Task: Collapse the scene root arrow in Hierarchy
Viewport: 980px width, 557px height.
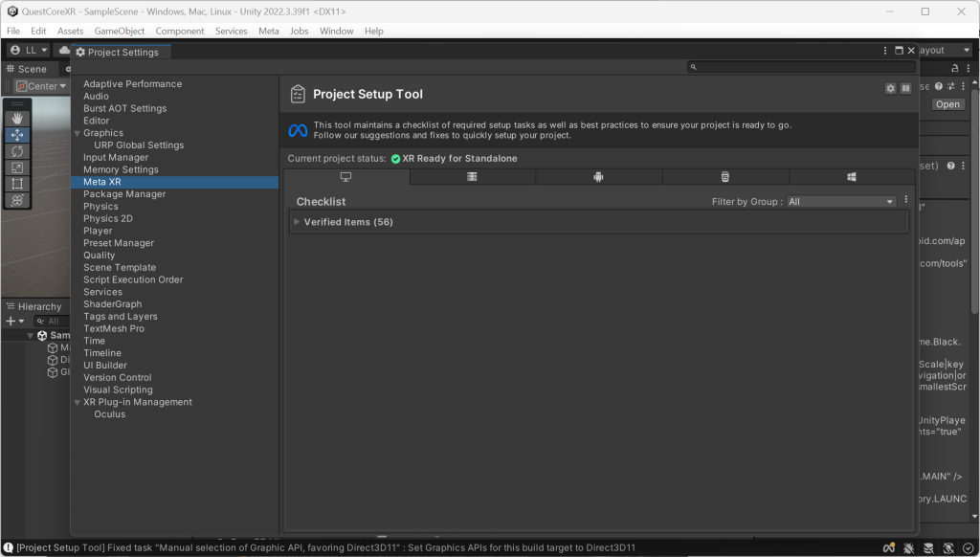Action: coord(30,336)
